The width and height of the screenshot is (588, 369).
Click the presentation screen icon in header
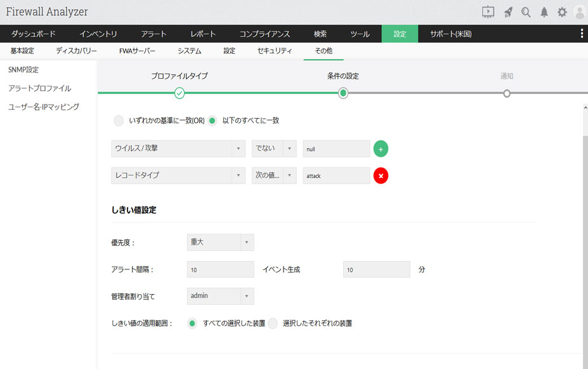[x=488, y=12]
